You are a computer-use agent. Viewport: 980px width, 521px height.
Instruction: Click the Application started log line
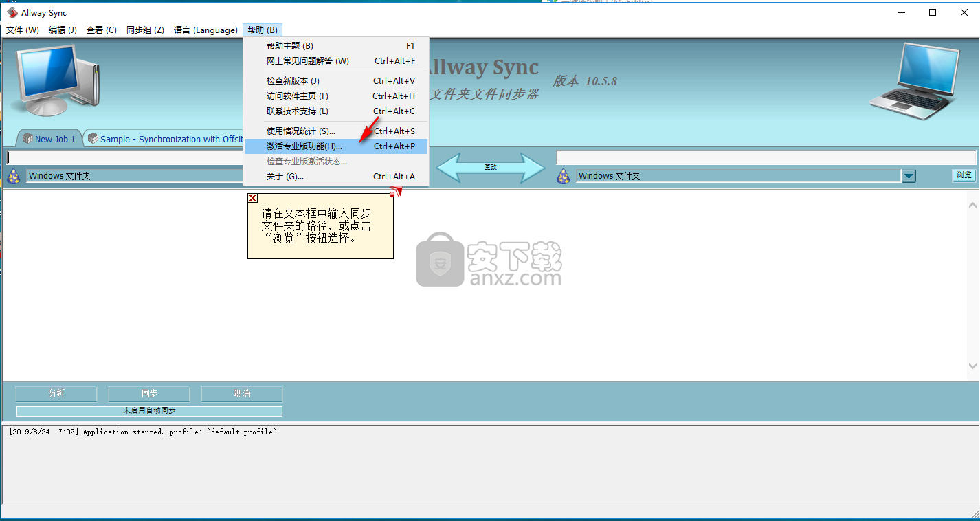143,432
